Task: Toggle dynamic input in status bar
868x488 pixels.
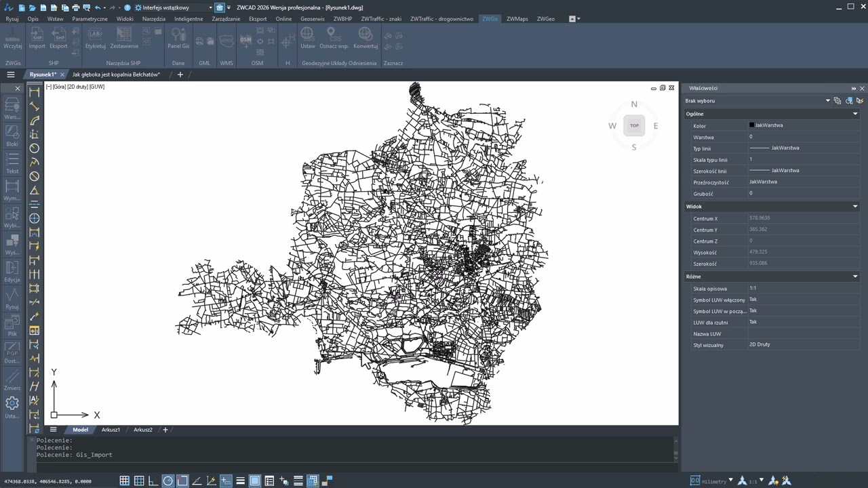Action: pos(226,481)
